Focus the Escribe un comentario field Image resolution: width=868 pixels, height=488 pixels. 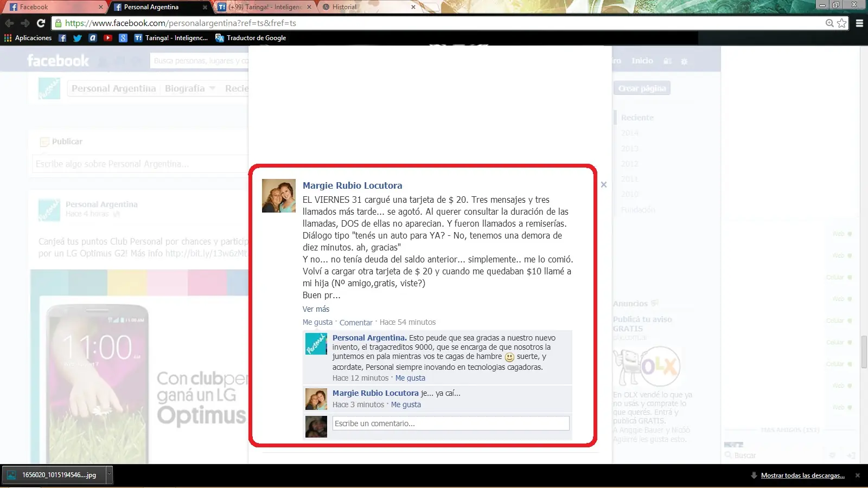click(451, 423)
